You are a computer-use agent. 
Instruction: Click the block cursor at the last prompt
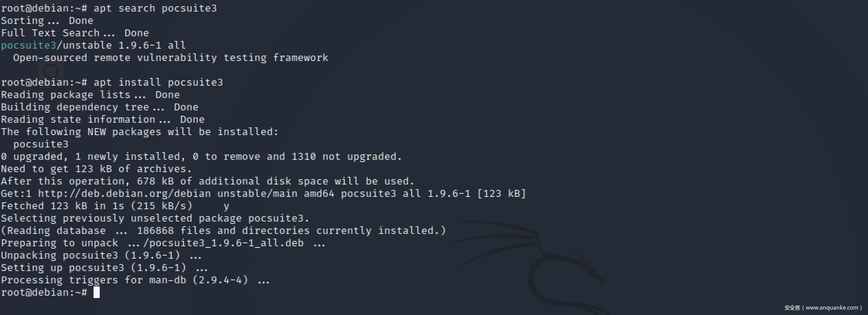[x=97, y=292]
